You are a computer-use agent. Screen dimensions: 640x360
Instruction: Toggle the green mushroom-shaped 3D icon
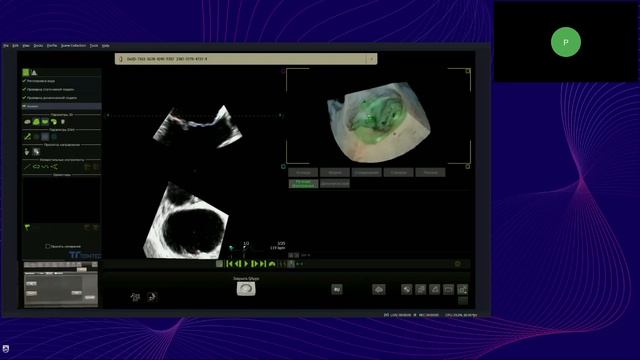click(53, 122)
